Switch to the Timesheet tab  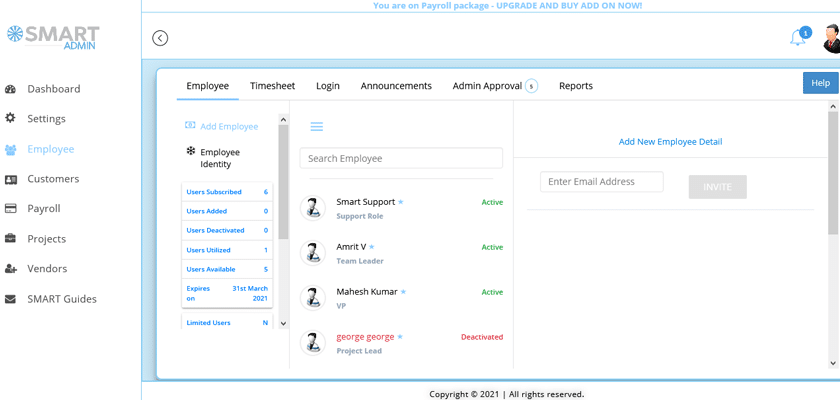click(x=272, y=86)
